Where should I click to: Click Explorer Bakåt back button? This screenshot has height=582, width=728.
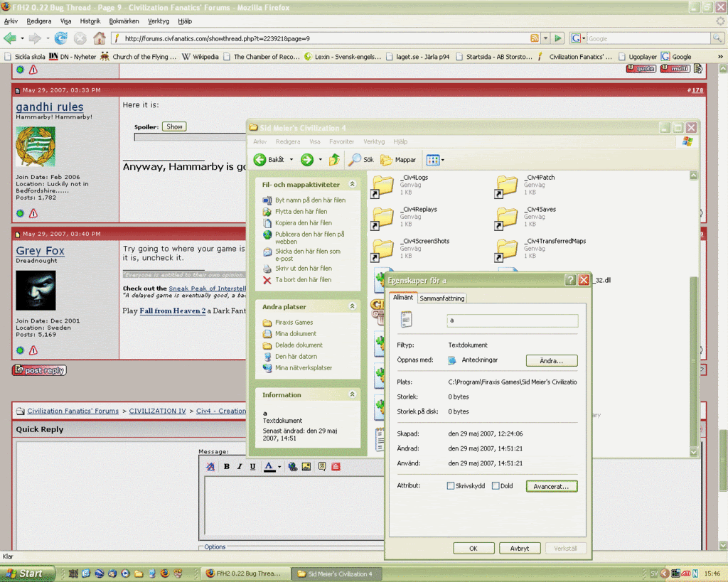tap(269, 160)
